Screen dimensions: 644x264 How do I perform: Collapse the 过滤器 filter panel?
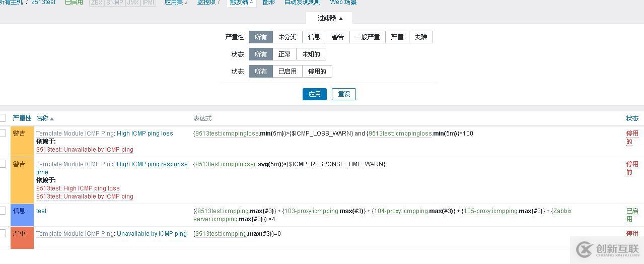point(329,18)
